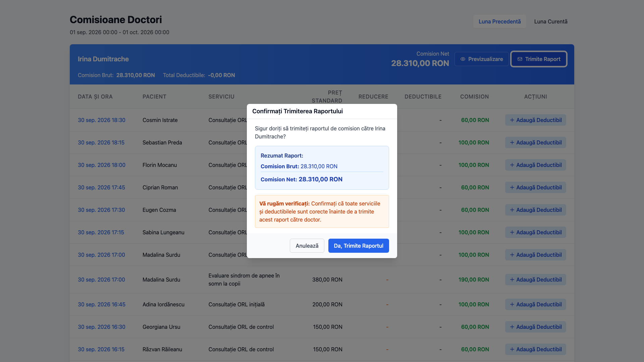This screenshot has width=644, height=362.
Task: Click patient name Adina Iordănescu
Action: coord(163,304)
